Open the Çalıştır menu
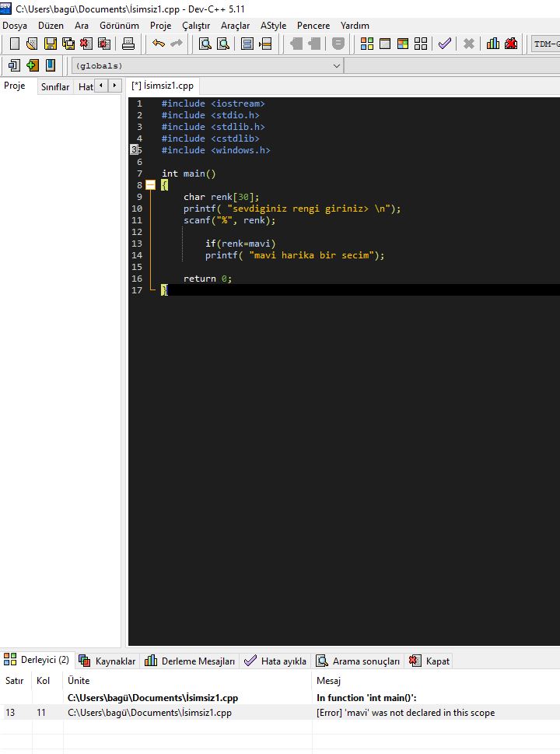The width and height of the screenshot is (560, 754). (x=196, y=26)
